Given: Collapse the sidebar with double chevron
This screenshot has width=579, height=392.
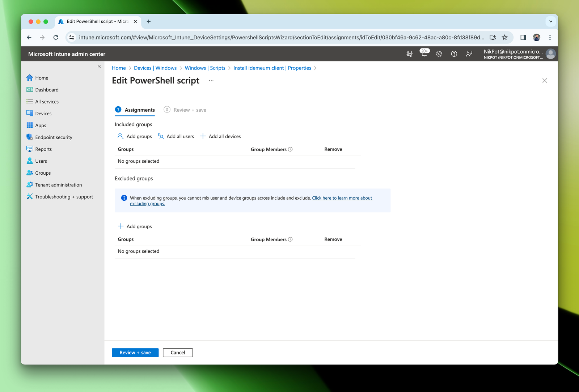Looking at the screenshot, I should (99, 67).
